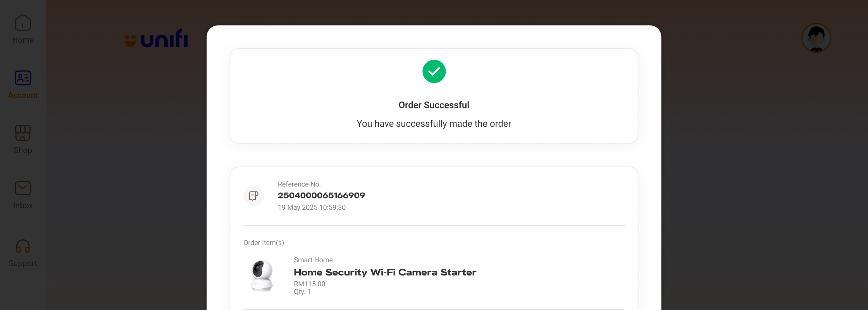The width and height of the screenshot is (868, 310).
Task: Click the Smart Home category label
Action: pos(313,260)
